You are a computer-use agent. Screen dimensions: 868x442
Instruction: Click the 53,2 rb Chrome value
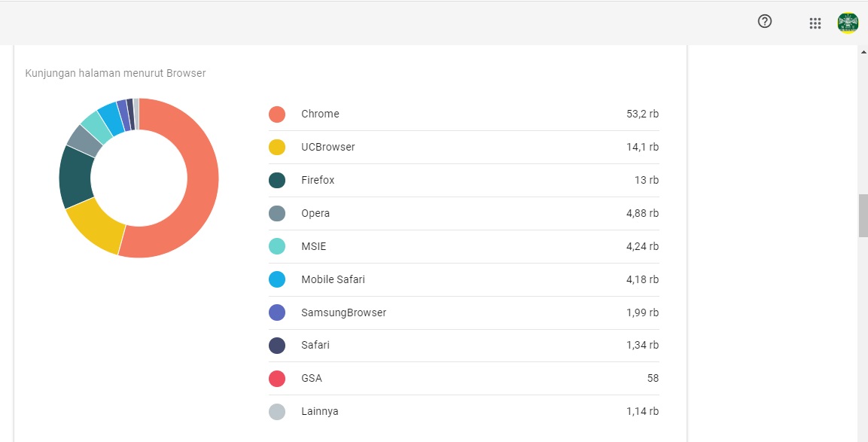click(643, 114)
